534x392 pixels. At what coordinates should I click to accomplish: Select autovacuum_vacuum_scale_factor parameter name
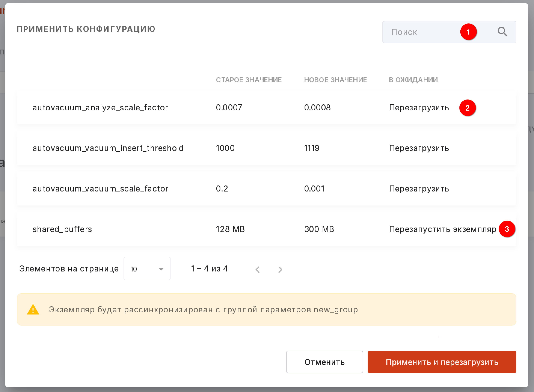point(100,189)
